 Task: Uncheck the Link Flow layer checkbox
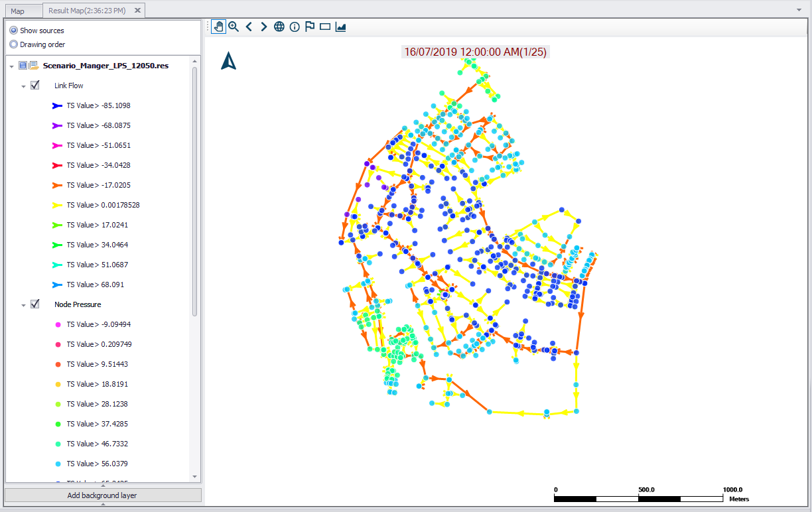[35, 86]
